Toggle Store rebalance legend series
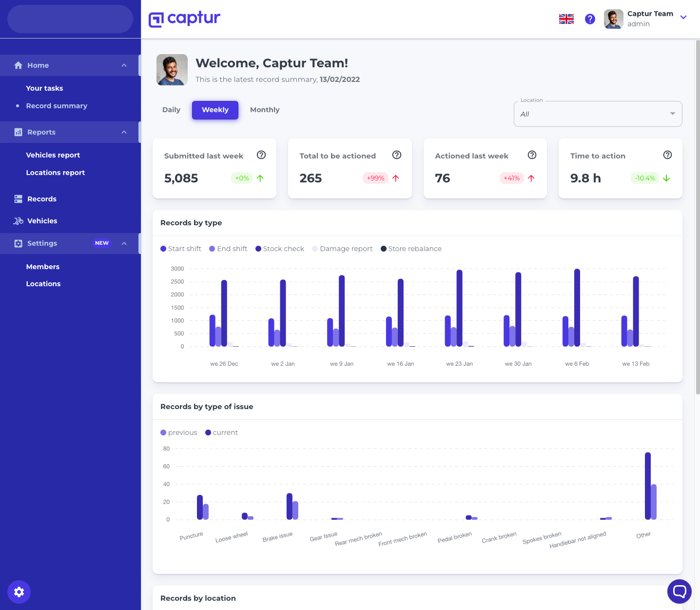Viewport: 700px width, 610px height. tap(411, 249)
